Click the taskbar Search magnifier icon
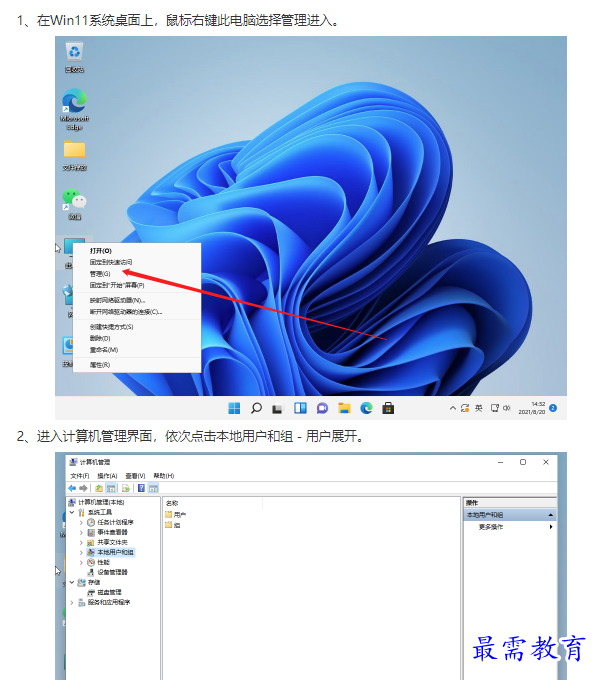Image resolution: width=594 pixels, height=680 pixels. (256, 408)
